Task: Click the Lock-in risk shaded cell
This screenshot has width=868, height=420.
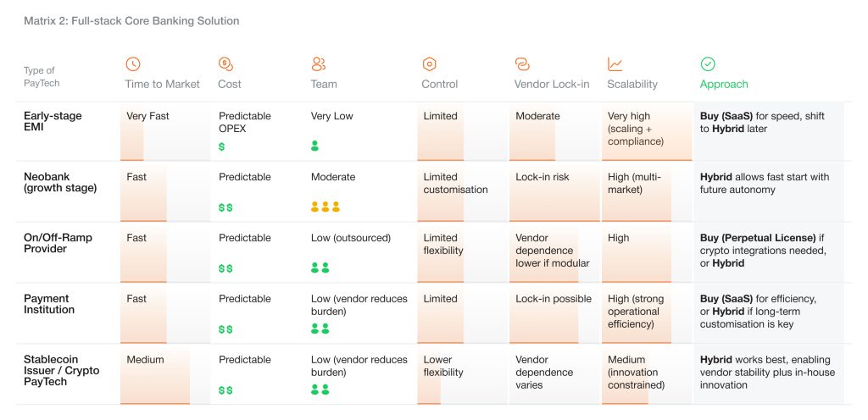Action: tap(542, 177)
